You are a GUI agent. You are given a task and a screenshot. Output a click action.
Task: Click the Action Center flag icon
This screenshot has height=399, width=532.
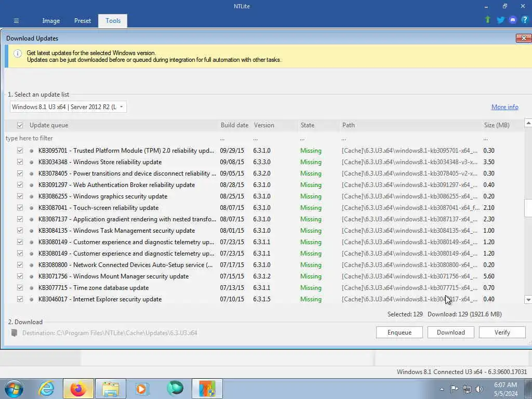454,389
